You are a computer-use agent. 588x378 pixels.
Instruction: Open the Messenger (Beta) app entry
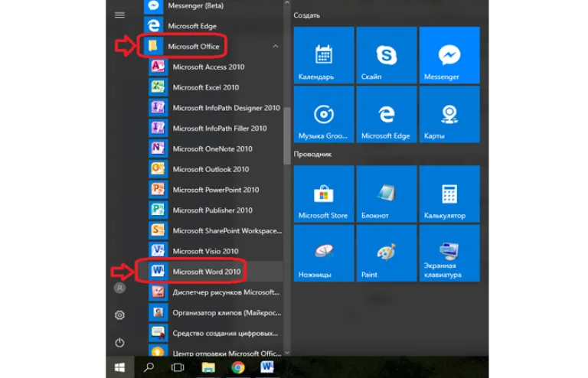pos(213,6)
